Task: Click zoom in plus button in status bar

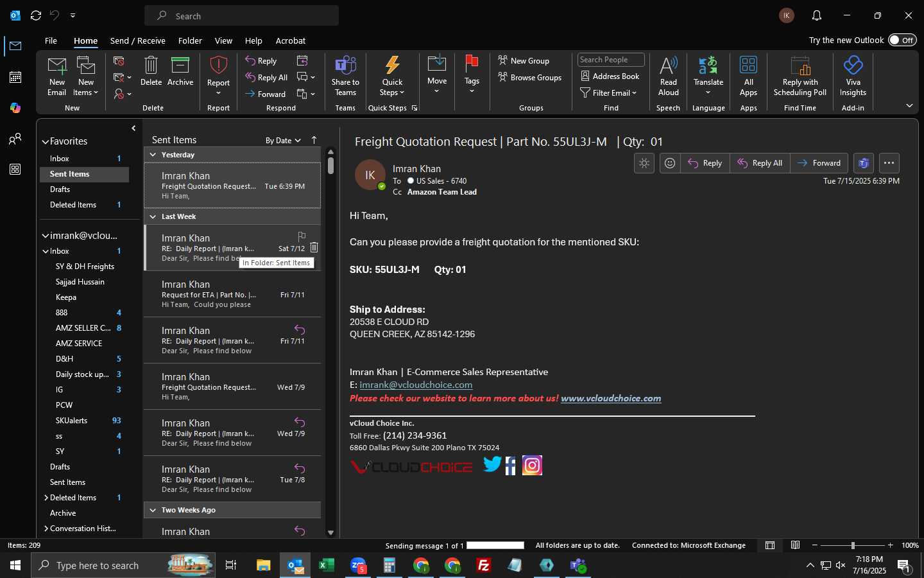Action: pos(890,545)
